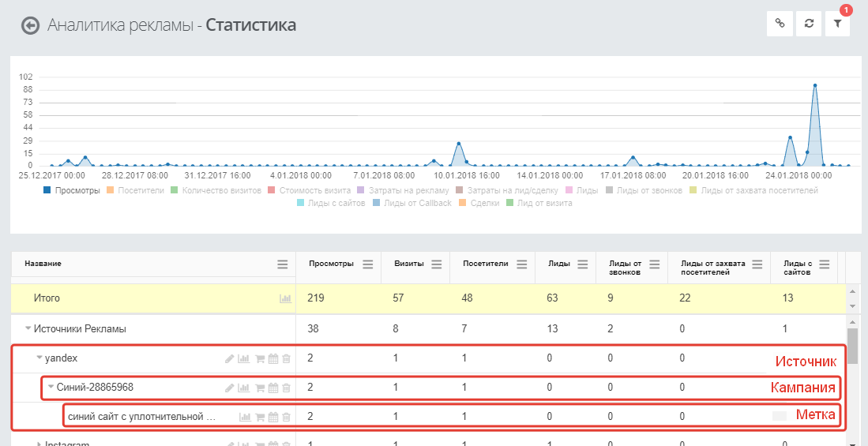Edit the yandex source with pencil icon
The image size is (868, 446).
230,358
